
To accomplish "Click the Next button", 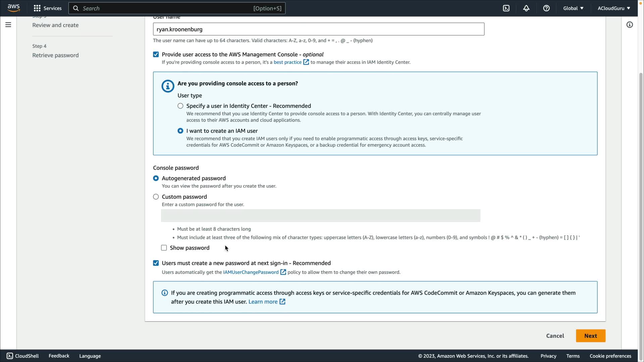I will pyautogui.click(x=590, y=336).
